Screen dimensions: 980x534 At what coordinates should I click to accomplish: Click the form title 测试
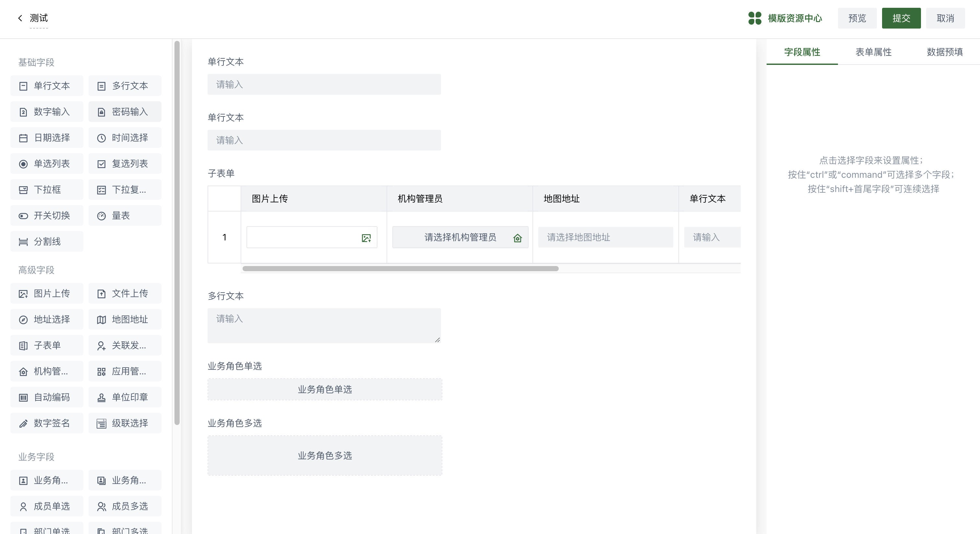tap(39, 18)
